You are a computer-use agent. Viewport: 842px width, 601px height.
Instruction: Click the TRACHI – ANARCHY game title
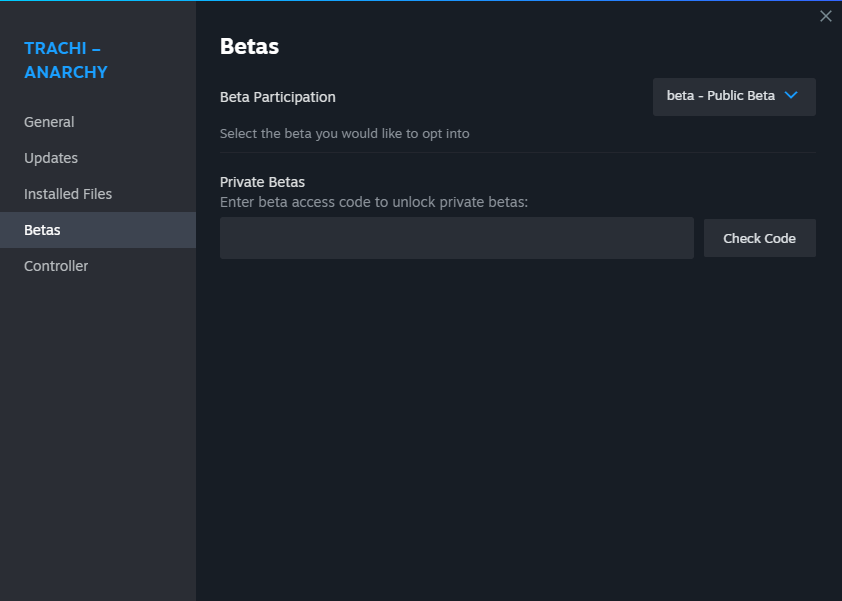point(66,60)
